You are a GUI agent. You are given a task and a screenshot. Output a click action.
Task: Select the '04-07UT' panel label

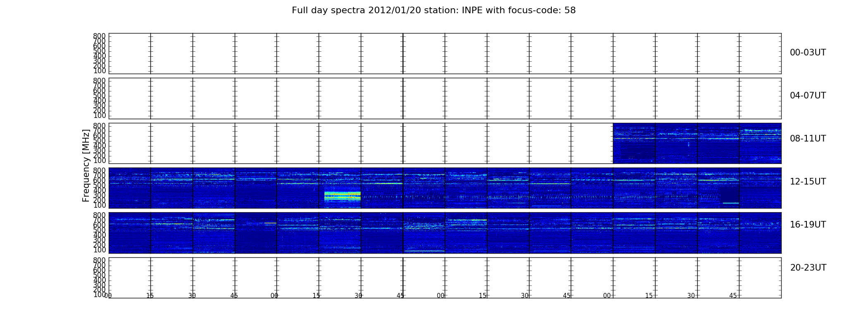(x=808, y=96)
